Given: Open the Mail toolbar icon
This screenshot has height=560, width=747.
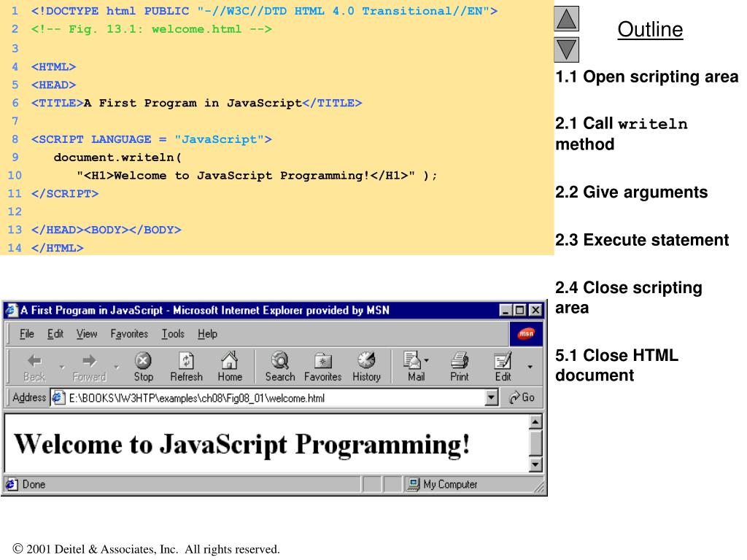Looking at the screenshot, I should 413,360.
